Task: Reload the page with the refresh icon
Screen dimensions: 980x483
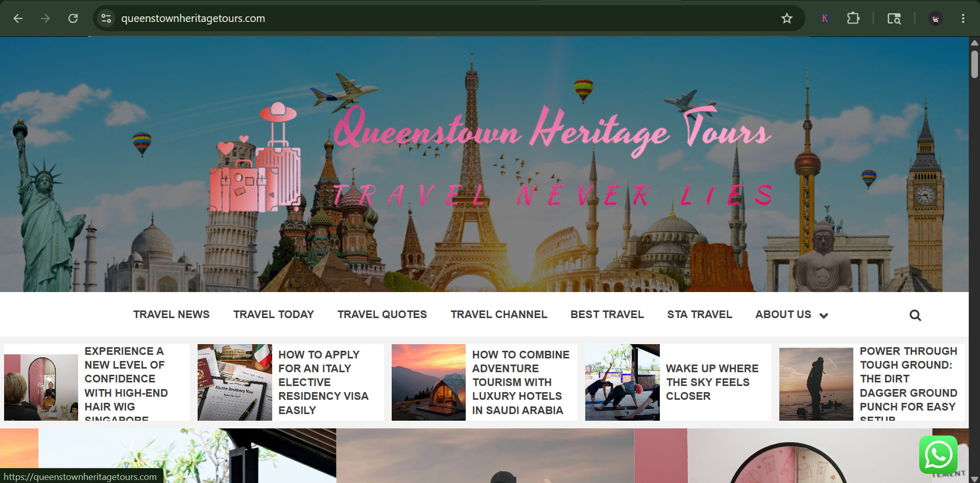Action: tap(73, 18)
